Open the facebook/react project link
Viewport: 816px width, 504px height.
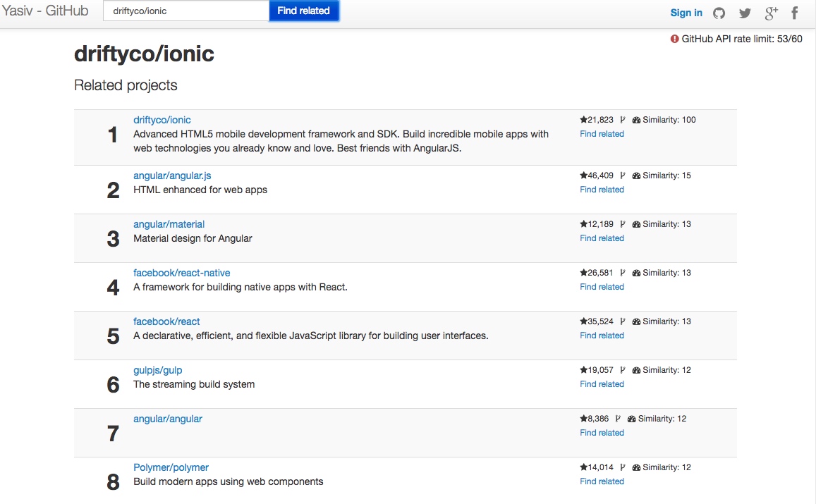166,321
